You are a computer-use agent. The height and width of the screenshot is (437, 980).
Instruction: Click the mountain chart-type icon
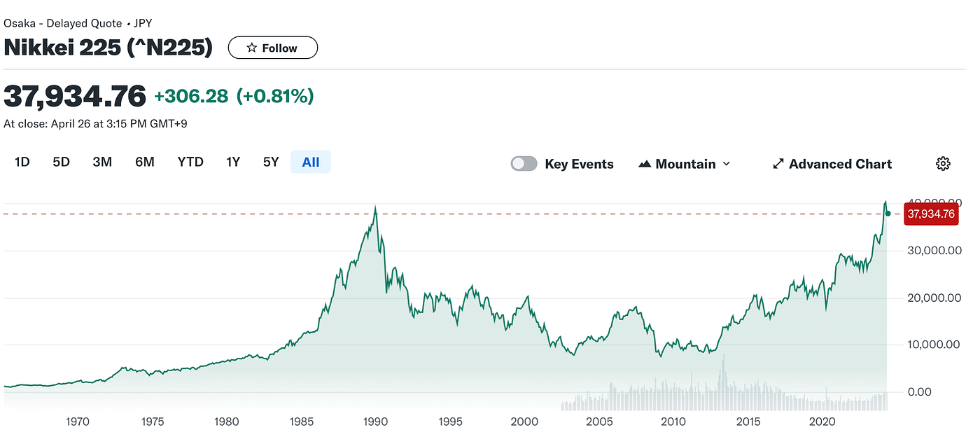(645, 164)
